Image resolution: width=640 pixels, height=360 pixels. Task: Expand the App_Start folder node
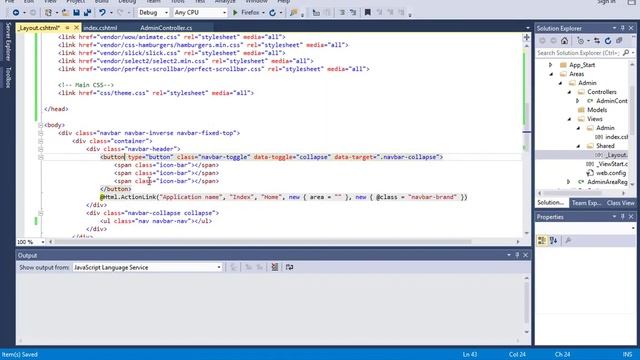click(550, 65)
